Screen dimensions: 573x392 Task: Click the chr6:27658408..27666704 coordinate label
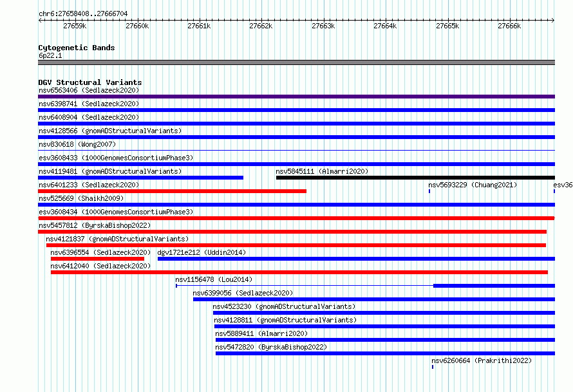83,14
